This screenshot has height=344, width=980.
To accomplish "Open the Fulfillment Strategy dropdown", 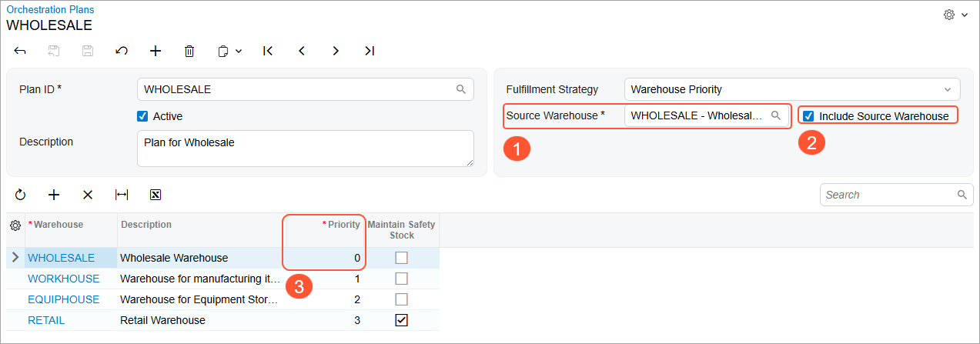I will [792, 89].
